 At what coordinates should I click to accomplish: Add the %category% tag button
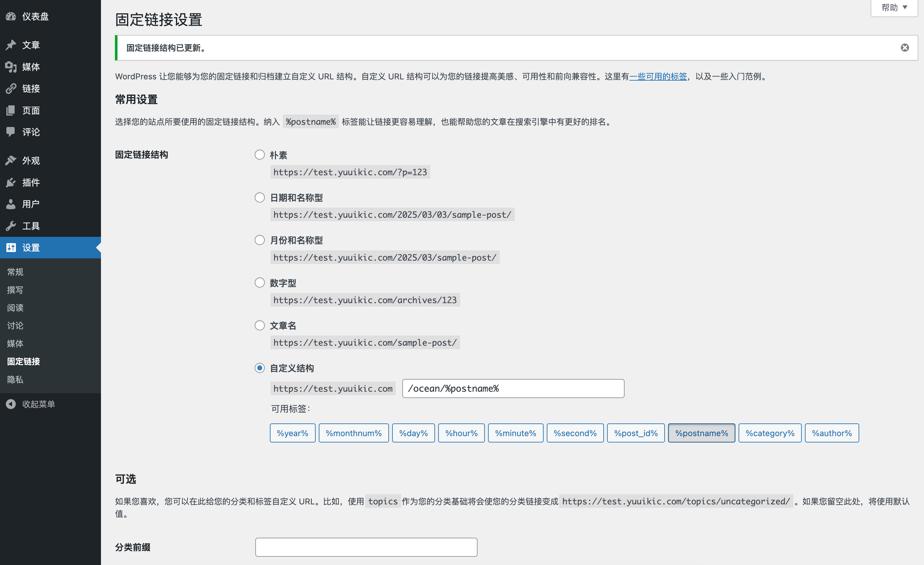click(769, 433)
